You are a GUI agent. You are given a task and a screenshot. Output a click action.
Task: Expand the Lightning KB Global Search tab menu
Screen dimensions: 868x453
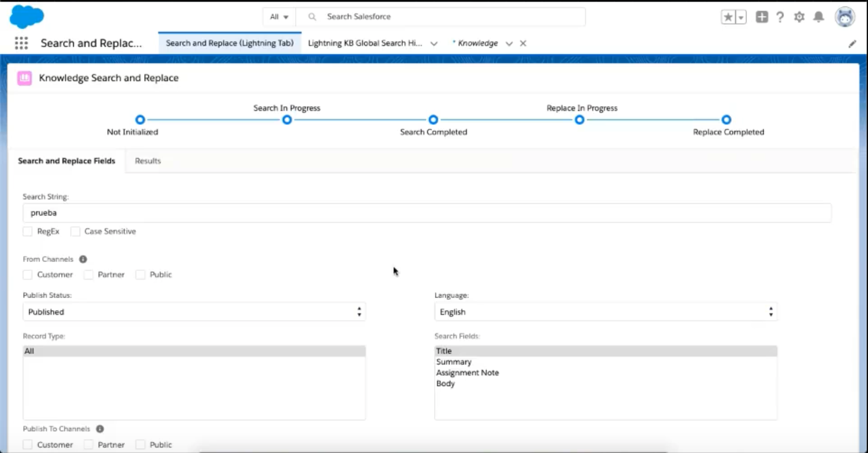click(x=433, y=44)
